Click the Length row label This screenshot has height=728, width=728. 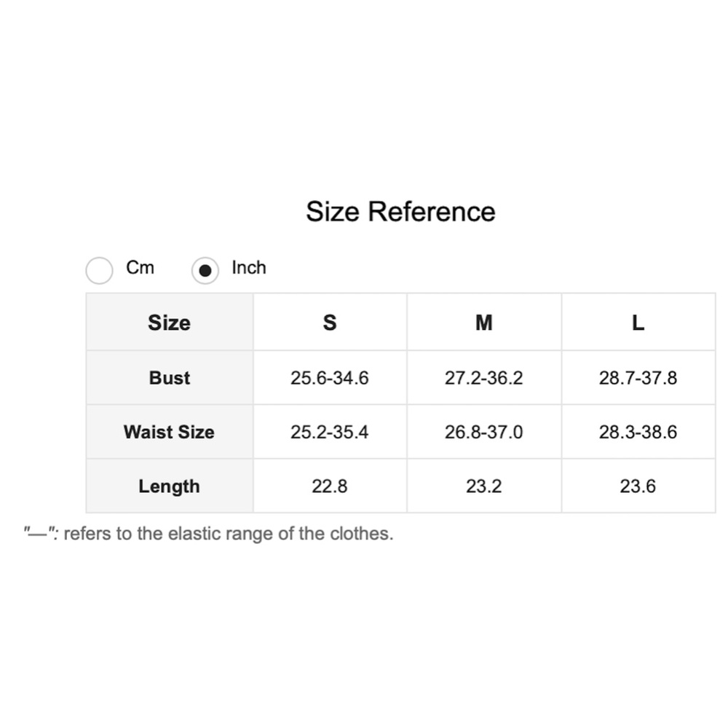point(169,486)
